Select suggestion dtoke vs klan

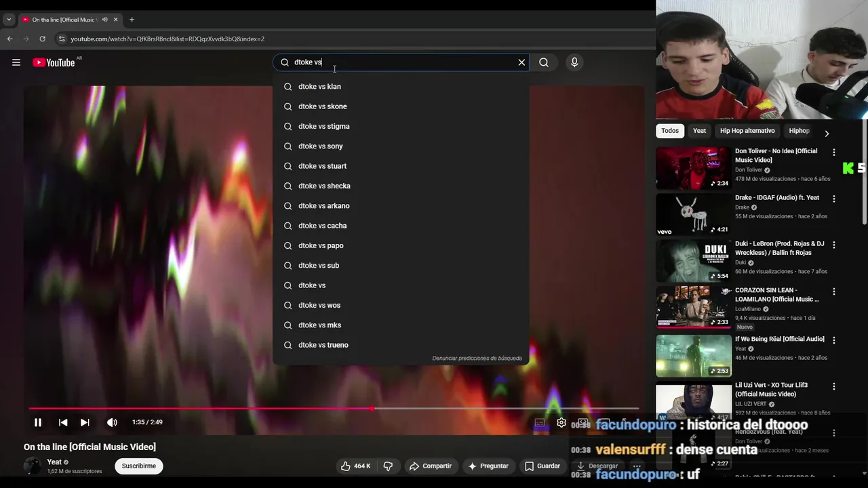coord(401,87)
